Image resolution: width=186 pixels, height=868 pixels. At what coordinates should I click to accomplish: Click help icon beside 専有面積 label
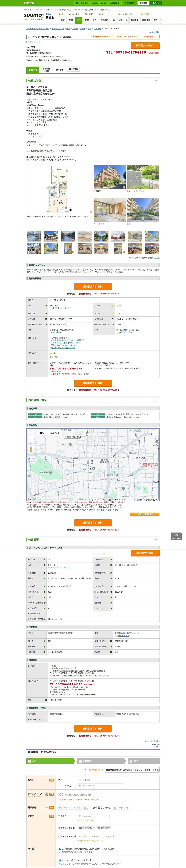coord(46,319)
